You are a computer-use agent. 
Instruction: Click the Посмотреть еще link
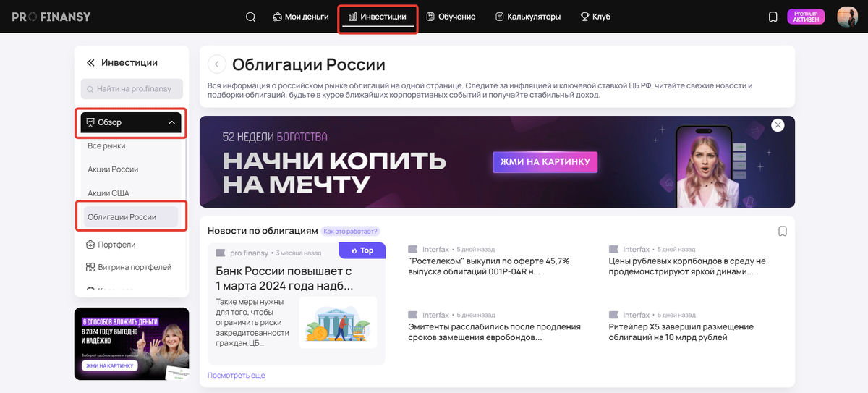pyautogui.click(x=237, y=376)
